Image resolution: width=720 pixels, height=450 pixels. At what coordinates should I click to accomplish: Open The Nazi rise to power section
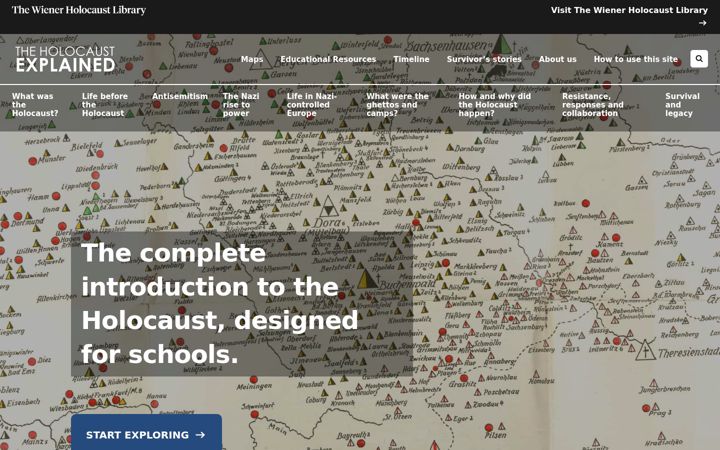coord(241,105)
